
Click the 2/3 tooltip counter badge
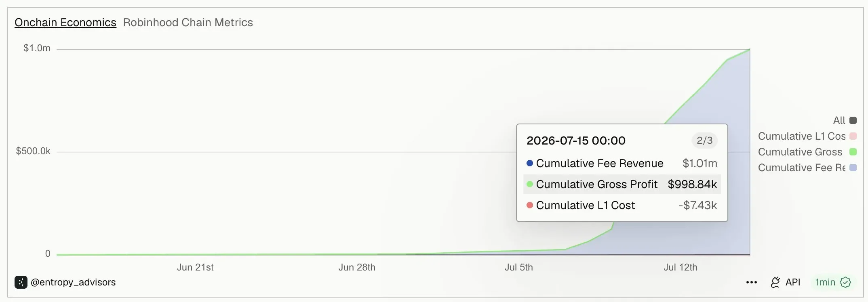705,141
